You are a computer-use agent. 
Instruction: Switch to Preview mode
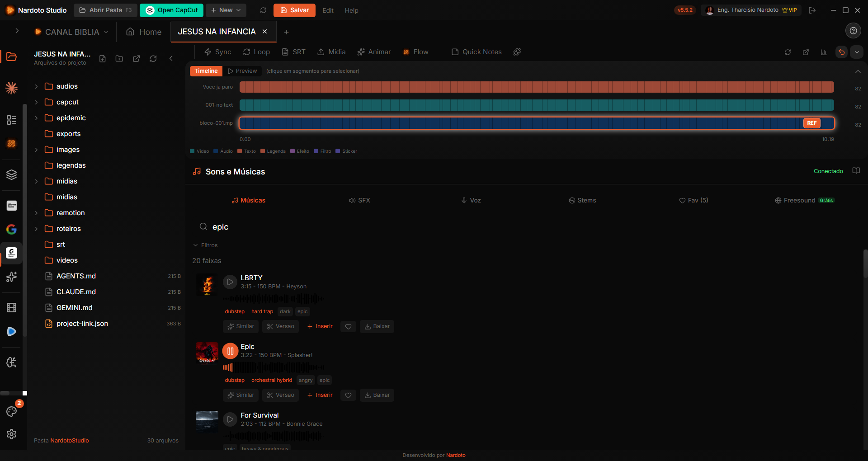pyautogui.click(x=243, y=71)
